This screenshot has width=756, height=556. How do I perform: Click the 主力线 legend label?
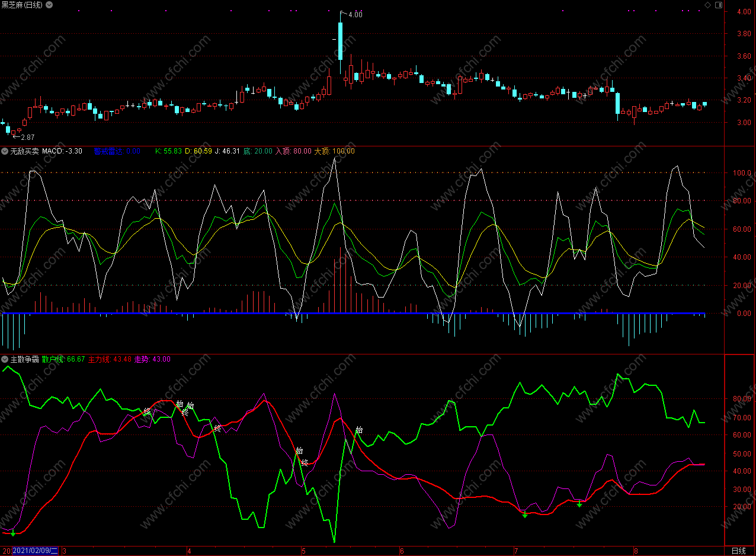coord(99,359)
